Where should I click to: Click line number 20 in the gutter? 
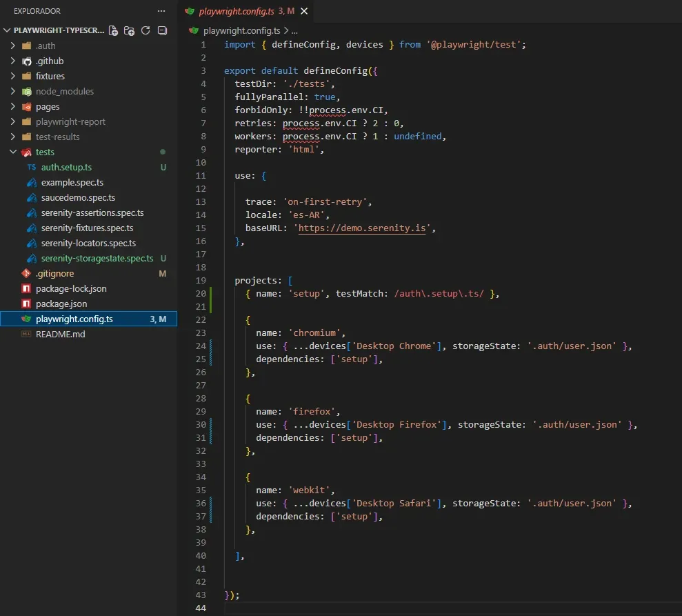200,293
